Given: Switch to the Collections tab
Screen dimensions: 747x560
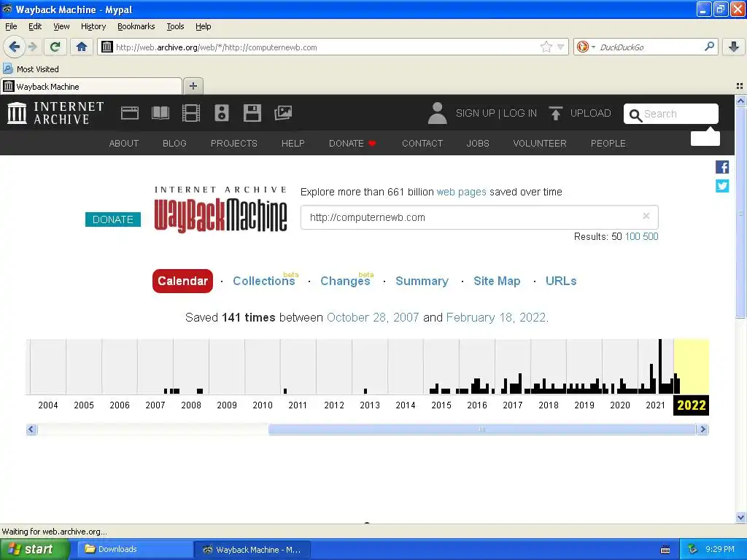Looking at the screenshot, I should point(264,281).
